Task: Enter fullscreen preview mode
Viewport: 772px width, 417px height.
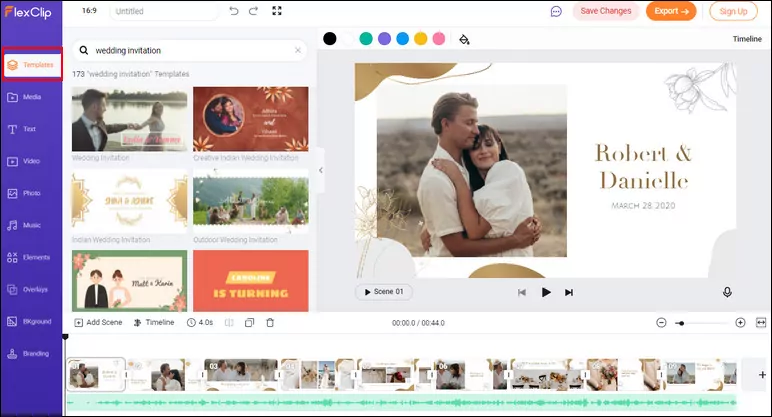Action: coord(277,11)
